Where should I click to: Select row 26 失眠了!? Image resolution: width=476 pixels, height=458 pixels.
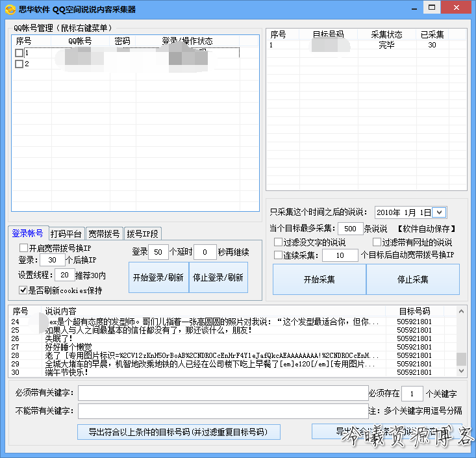pyautogui.click(x=232, y=338)
